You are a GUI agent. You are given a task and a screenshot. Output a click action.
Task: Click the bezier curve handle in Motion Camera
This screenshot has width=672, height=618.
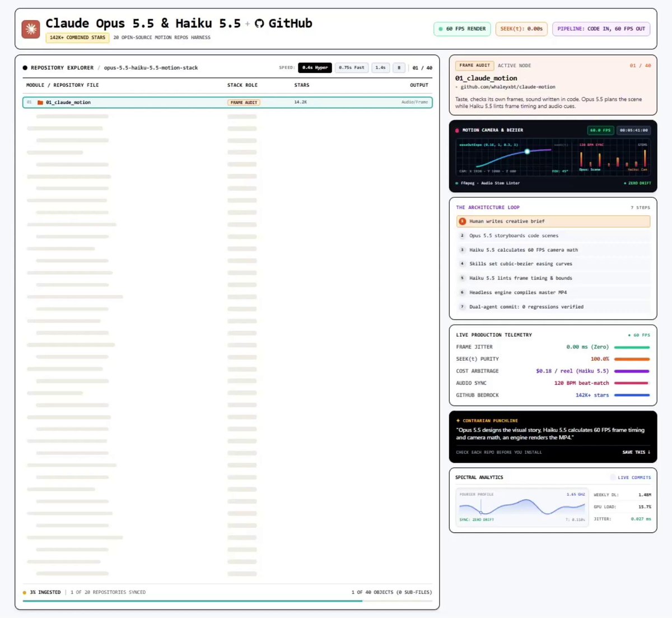(x=527, y=151)
